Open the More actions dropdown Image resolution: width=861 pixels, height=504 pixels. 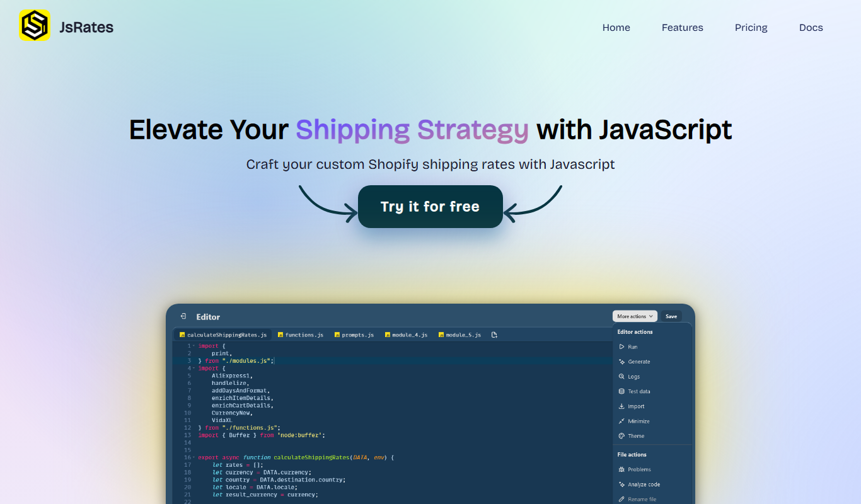[635, 316]
